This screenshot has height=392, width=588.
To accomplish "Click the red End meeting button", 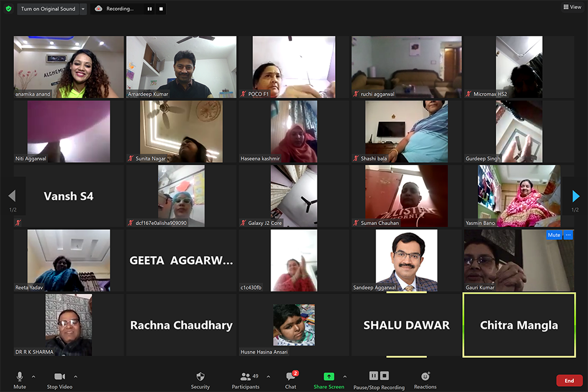I will 569,381.
